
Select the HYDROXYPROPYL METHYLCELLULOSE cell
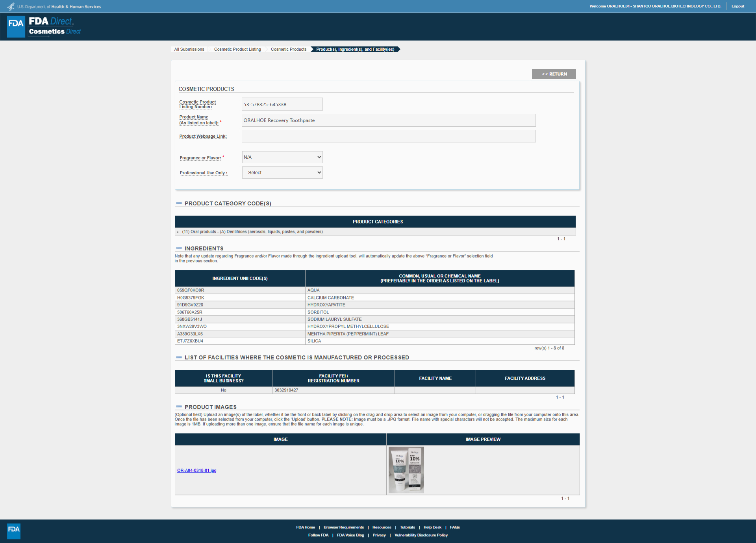[440, 327]
